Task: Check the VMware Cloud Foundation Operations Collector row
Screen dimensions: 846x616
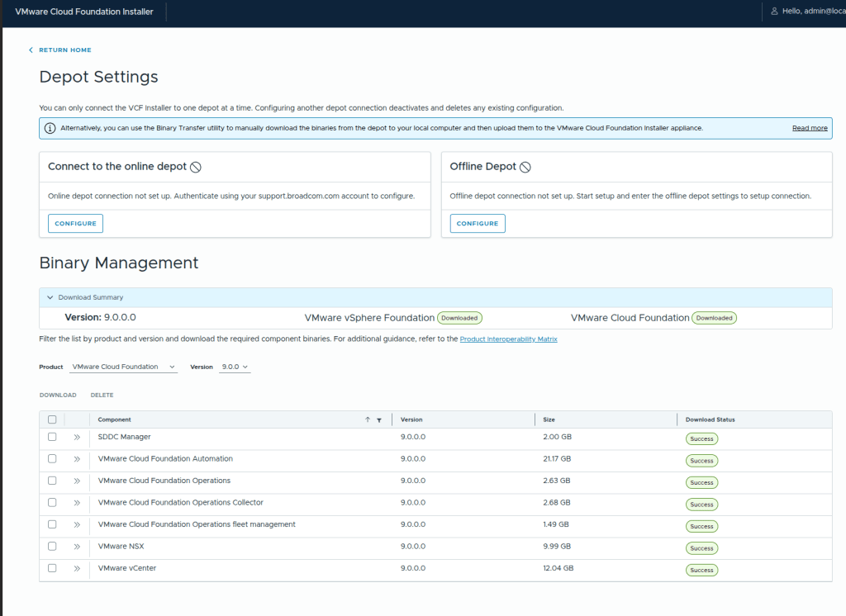Action: click(52, 502)
